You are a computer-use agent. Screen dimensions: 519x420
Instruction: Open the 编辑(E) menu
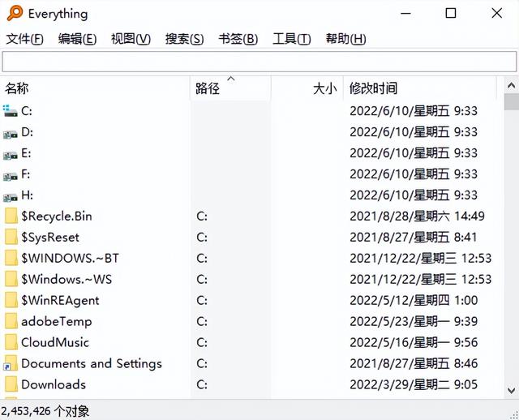coord(77,39)
